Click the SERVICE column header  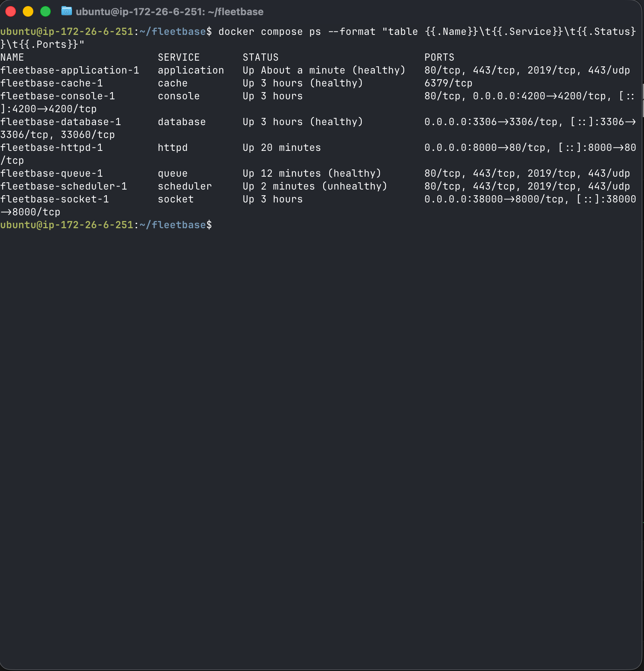point(179,57)
